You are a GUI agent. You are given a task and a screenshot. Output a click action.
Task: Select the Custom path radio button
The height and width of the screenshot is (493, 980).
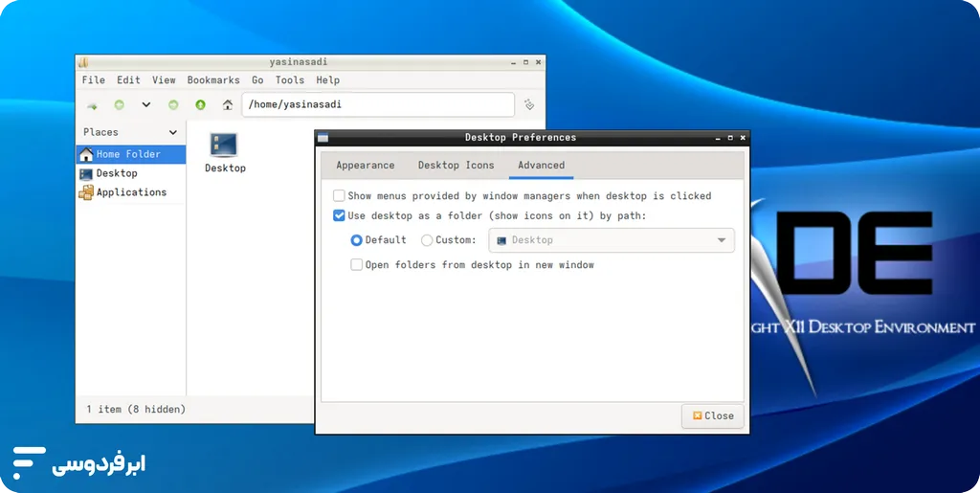427,240
